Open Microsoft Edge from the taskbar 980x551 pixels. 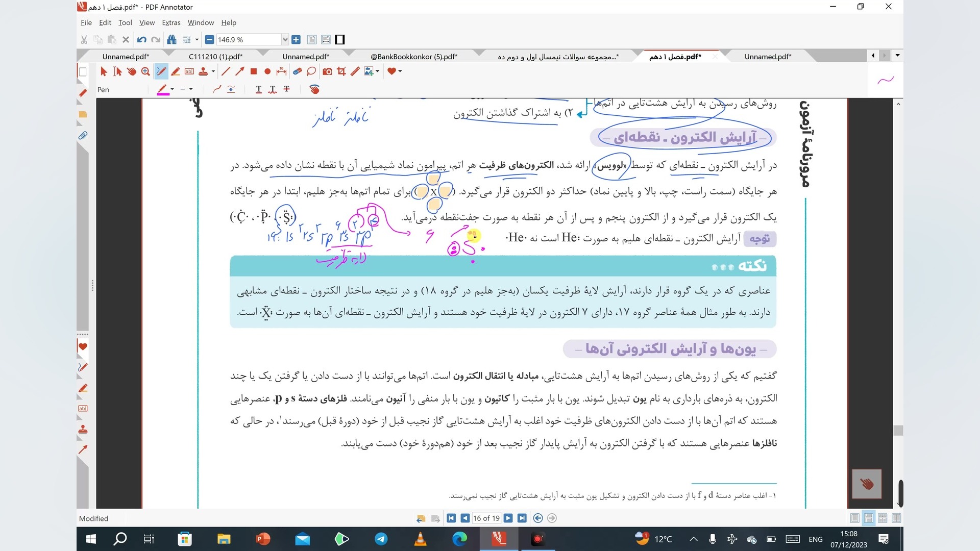tap(459, 539)
